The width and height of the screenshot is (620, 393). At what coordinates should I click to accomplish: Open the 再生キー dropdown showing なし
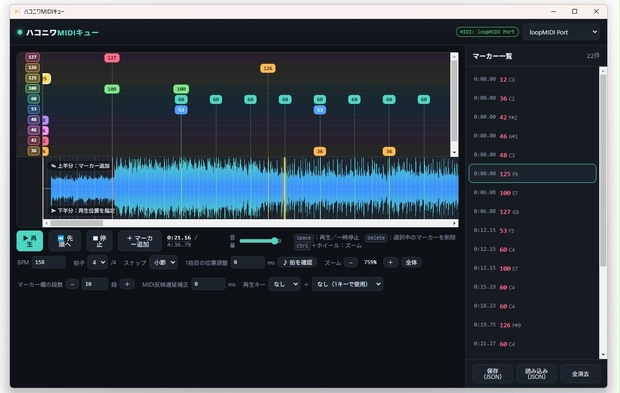[x=284, y=284]
